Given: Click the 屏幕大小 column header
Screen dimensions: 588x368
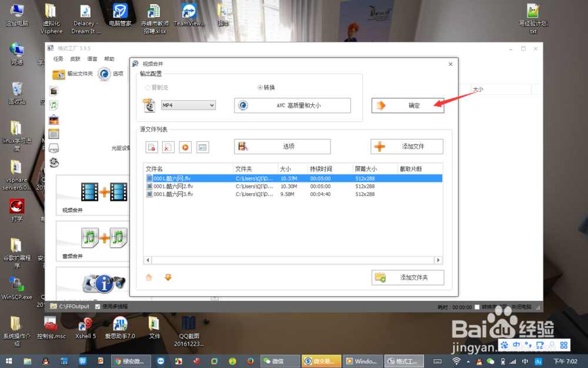Looking at the screenshot, I should [375, 169].
